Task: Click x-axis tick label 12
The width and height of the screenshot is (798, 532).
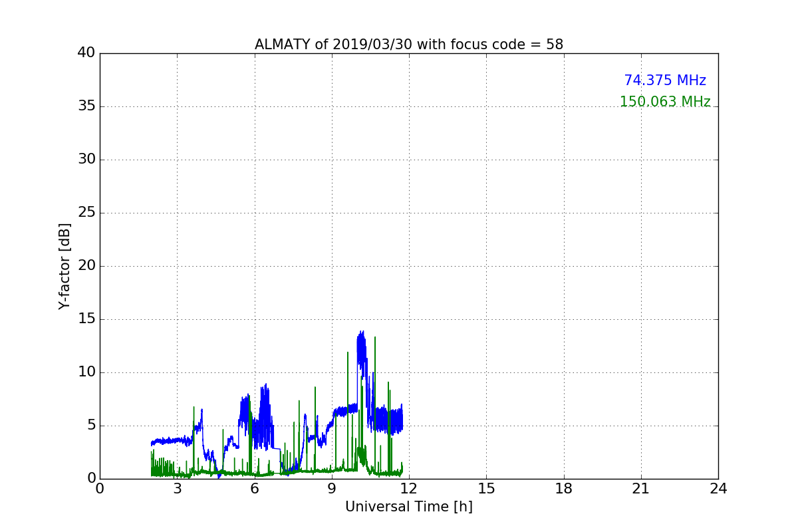Action: coord(409,489)
